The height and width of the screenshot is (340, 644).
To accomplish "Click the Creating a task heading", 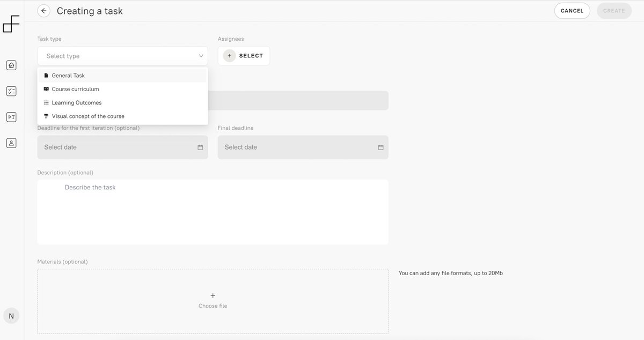I will pos(90,11).
